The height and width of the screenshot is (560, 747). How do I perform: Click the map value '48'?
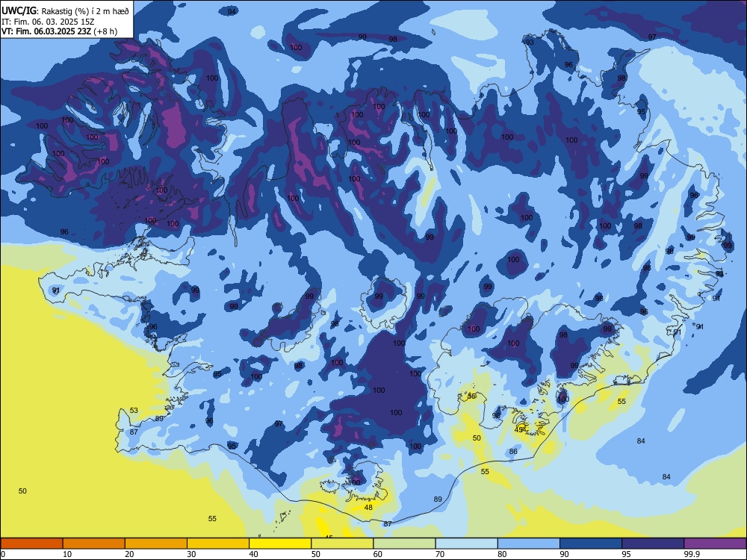tap(368, 508)
